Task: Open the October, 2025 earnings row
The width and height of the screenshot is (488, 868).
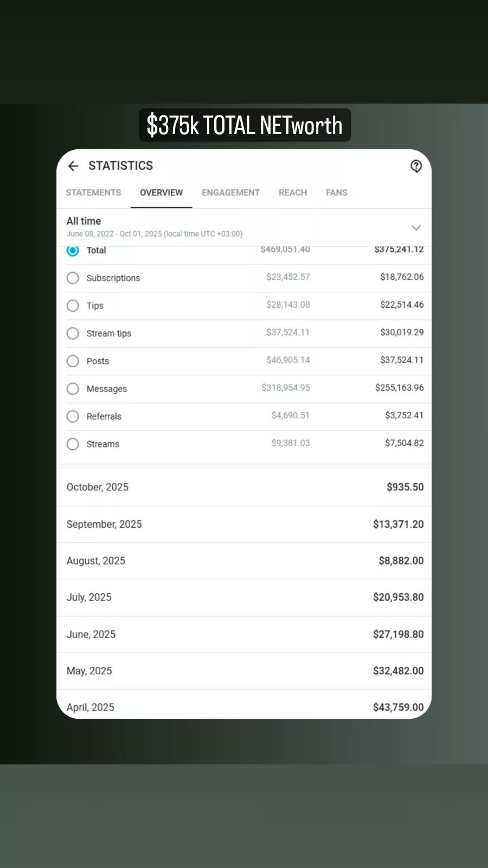Action: 244,487
